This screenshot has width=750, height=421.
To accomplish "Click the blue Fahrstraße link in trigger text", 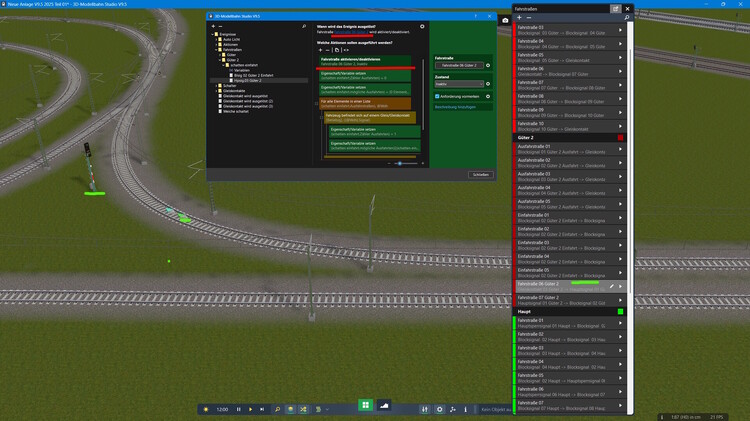I will (x=351, y=32).
